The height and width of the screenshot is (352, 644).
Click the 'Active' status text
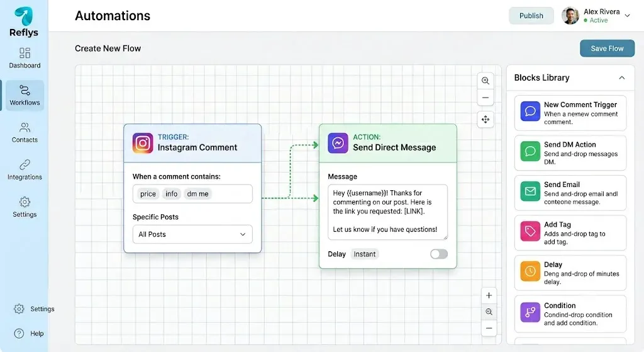pyautogui.click(x=599, y=20)
